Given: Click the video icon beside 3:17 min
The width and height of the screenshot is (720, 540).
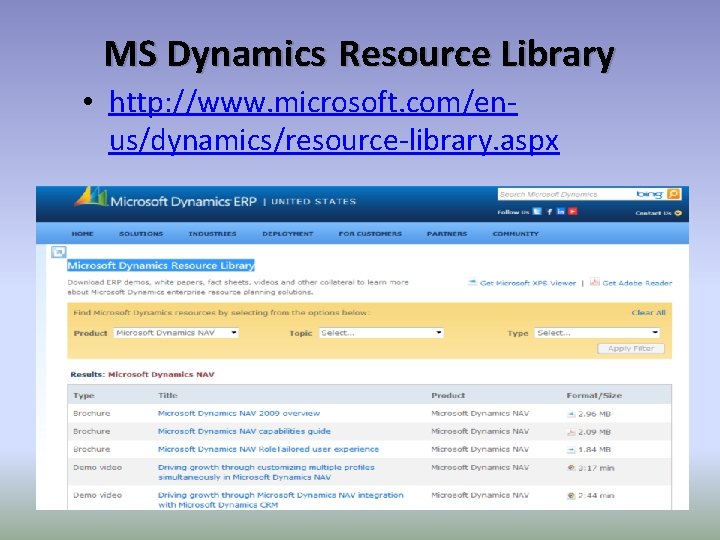Looking at the screenshot, I should 571,468.
